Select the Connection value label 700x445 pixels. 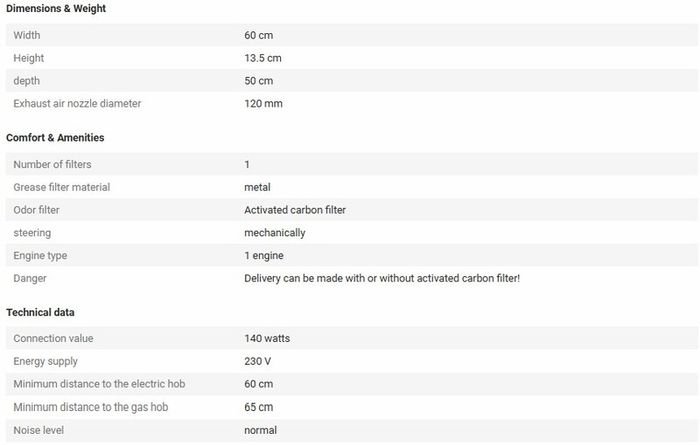click(53, 338)
